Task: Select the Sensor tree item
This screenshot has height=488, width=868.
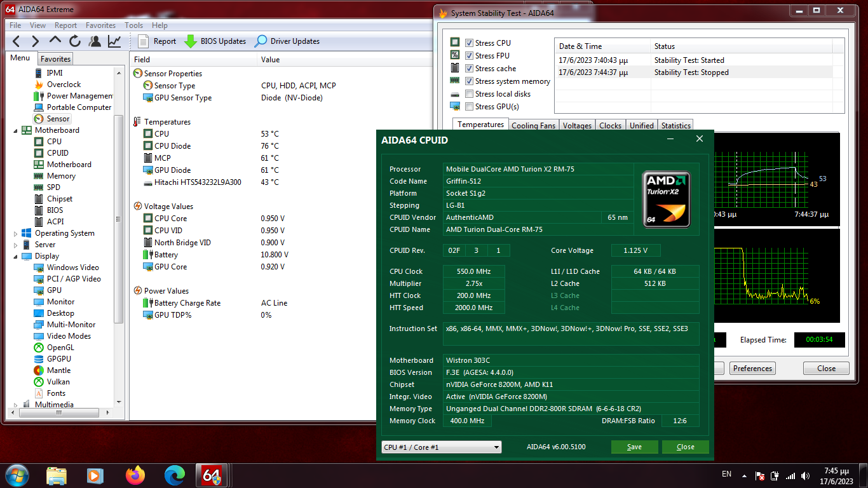Action: pos(51,119)
